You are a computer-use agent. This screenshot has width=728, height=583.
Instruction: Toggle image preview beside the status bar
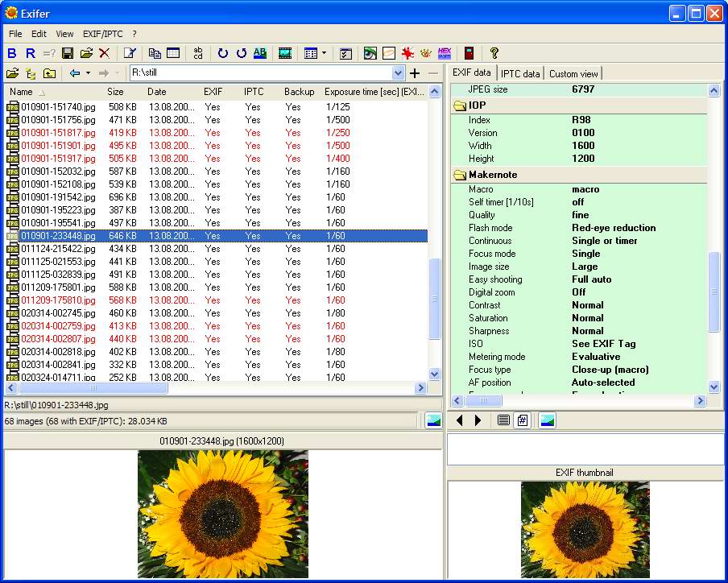click(x=433, y=420)
